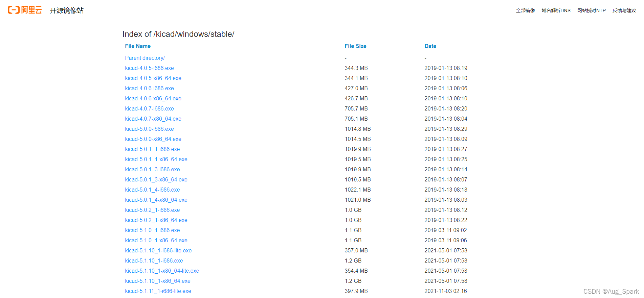Download kicad-5.0.1_3-x86_64.exe
This screenshot has height=298, width=644.
[x=156, y=179]
